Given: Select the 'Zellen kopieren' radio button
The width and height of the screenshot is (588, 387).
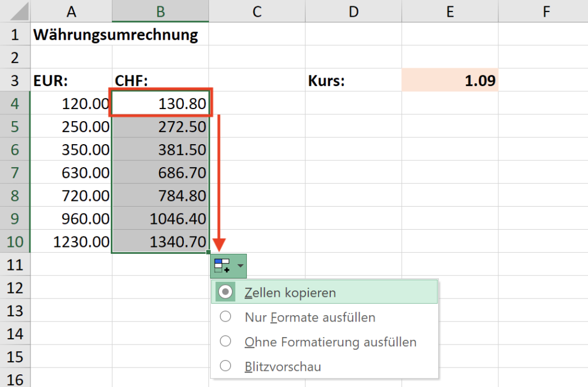Looking at the screenshot, I should coord(226,292).
